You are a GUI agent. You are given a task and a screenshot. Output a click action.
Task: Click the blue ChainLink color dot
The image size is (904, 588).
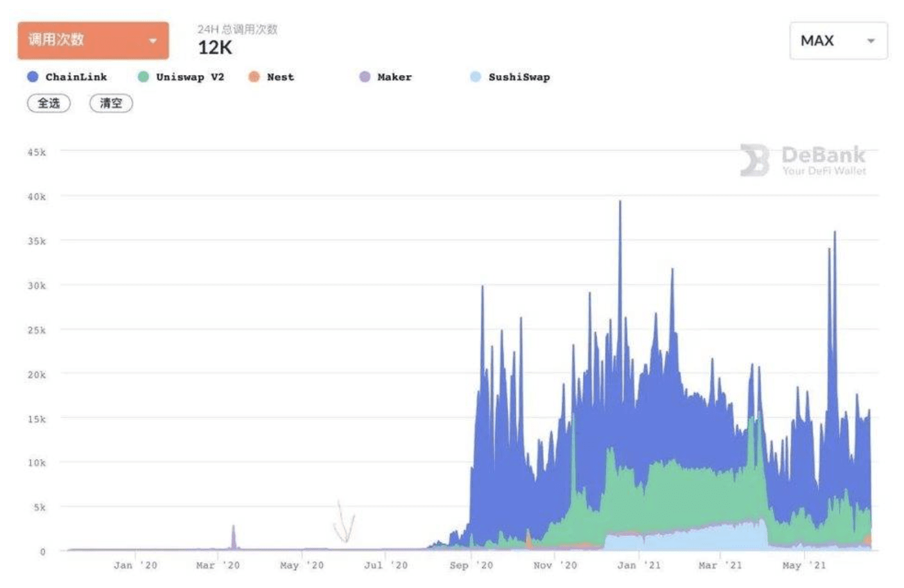tap(33, 77)
